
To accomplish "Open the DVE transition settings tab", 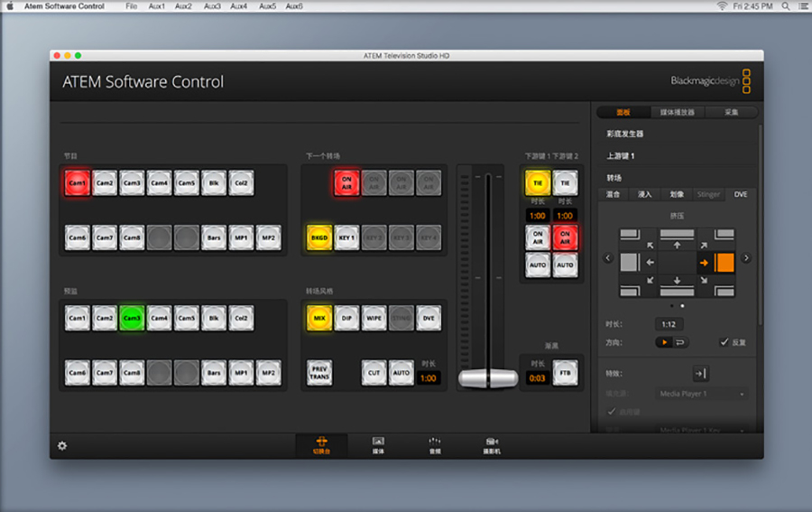I will (741, 194).
